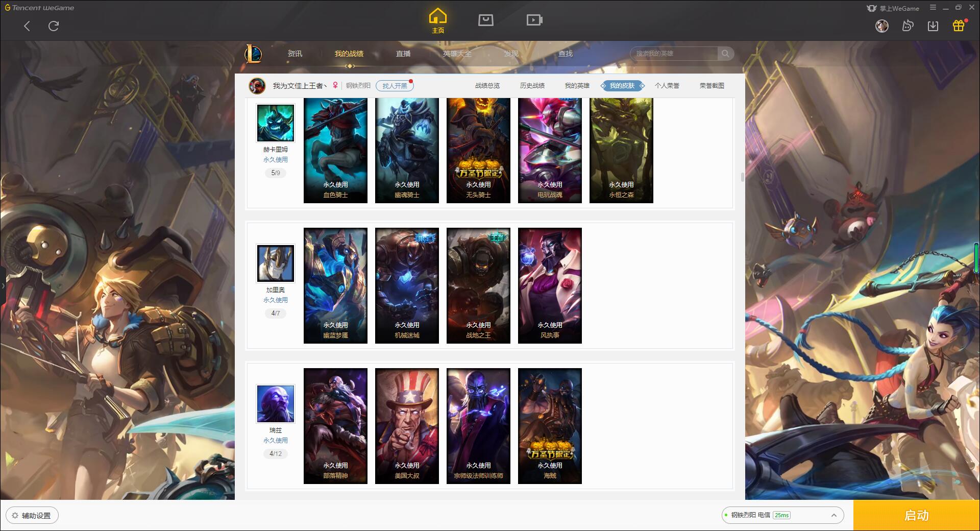Click the 4/7 skin count badge
The height and width of the screenshot is (531, 980).
click(x=276, y=313)
